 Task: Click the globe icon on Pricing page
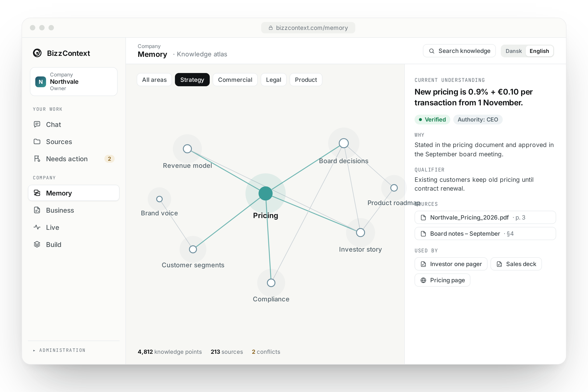pos(423,280)
